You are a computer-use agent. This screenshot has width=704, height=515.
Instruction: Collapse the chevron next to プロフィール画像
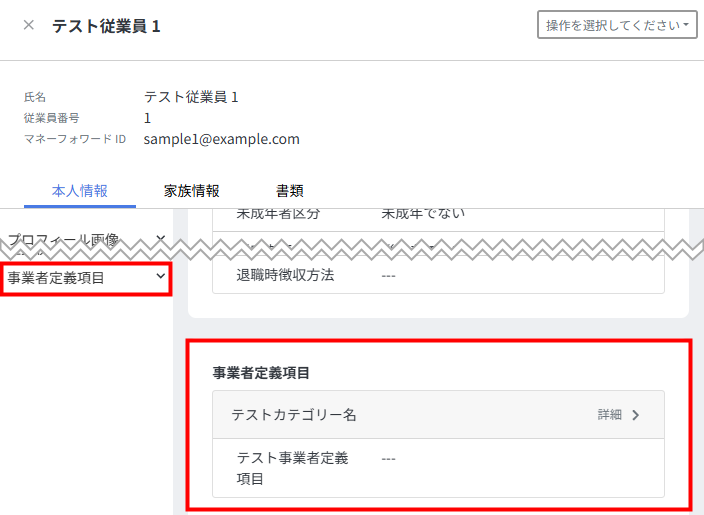(x=160, y=238)
